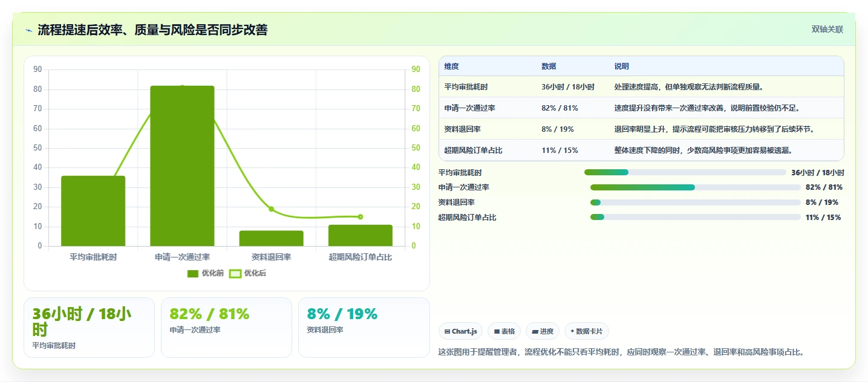Click table value 11% / 15%
The image size is (868, 382).
pos(560,150)
